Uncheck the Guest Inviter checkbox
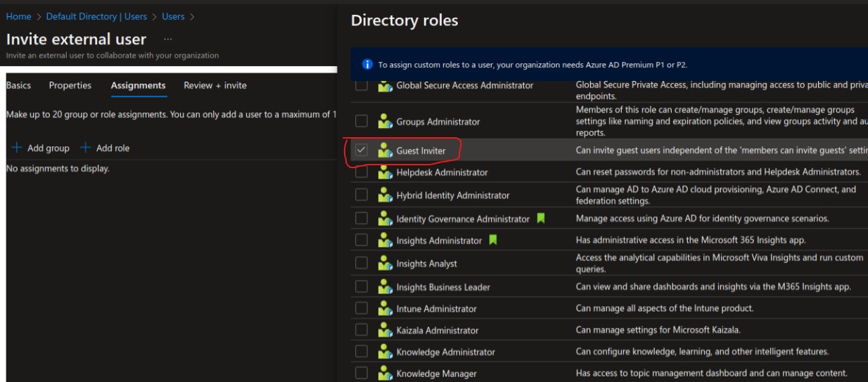The width and height of the screenshot is (868, 382). coord(362,151)
